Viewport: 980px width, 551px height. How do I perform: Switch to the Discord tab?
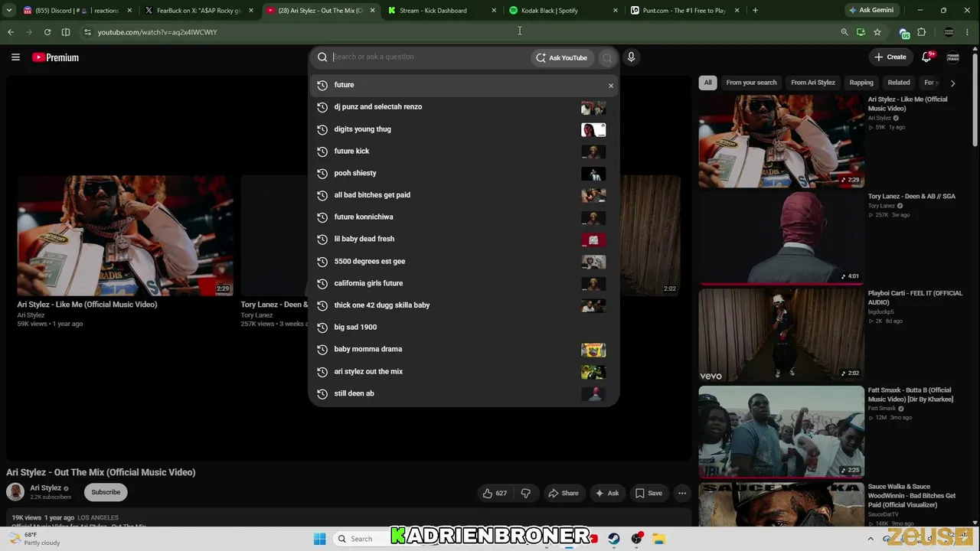(77, 11)
